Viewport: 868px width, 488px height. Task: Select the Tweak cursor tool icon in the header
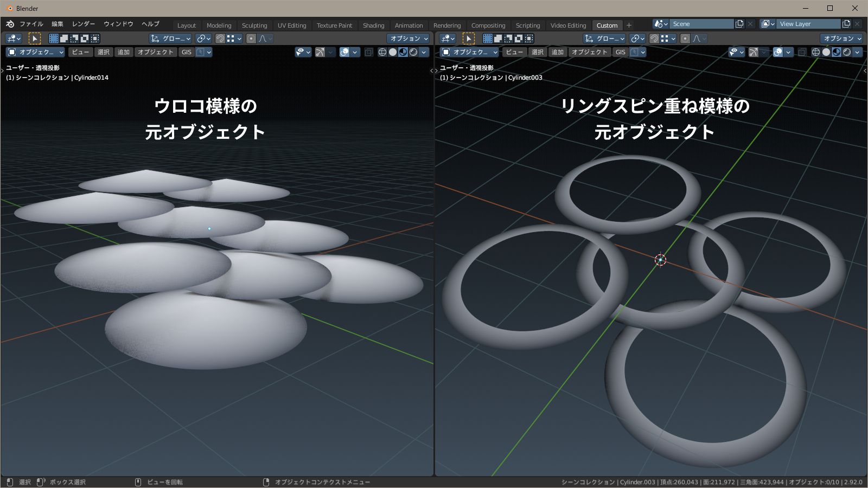click(x=34, y=38)
